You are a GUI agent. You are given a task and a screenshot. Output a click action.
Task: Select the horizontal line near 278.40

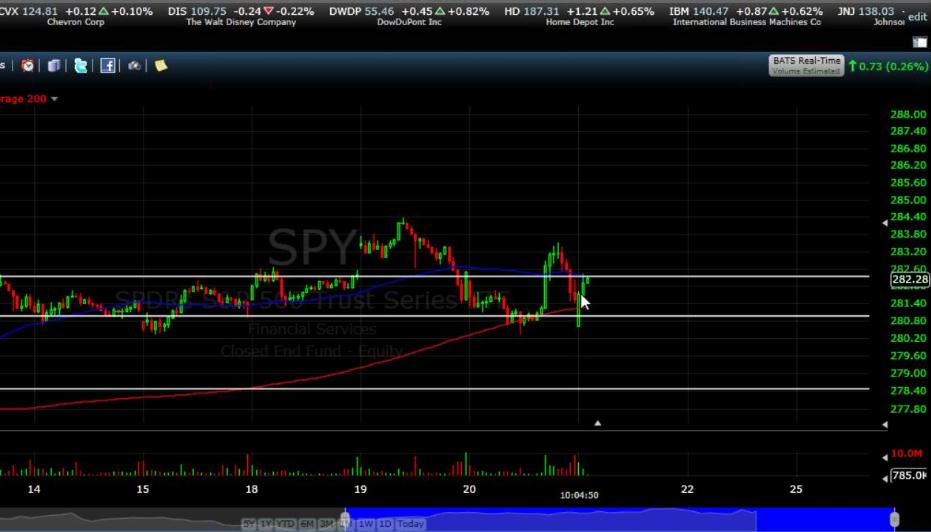pos(435,389)
